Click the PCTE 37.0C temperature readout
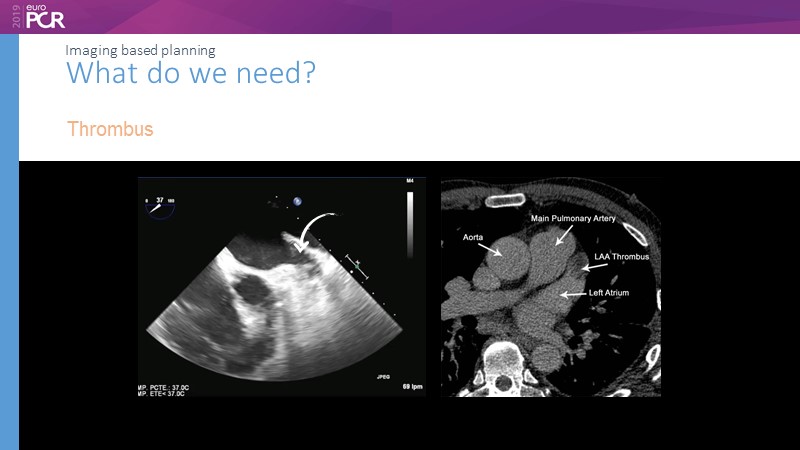The width and height of the screenshot is (800, 450). (177, 385)
